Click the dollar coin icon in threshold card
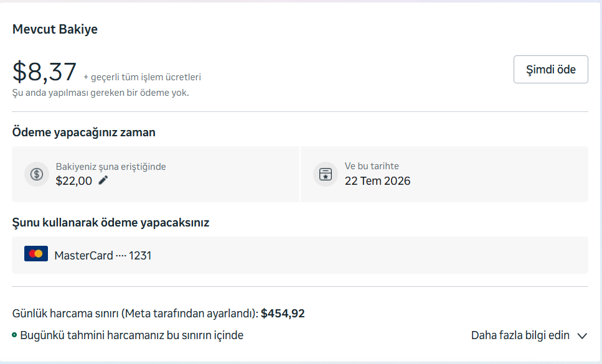 (37, 174)
